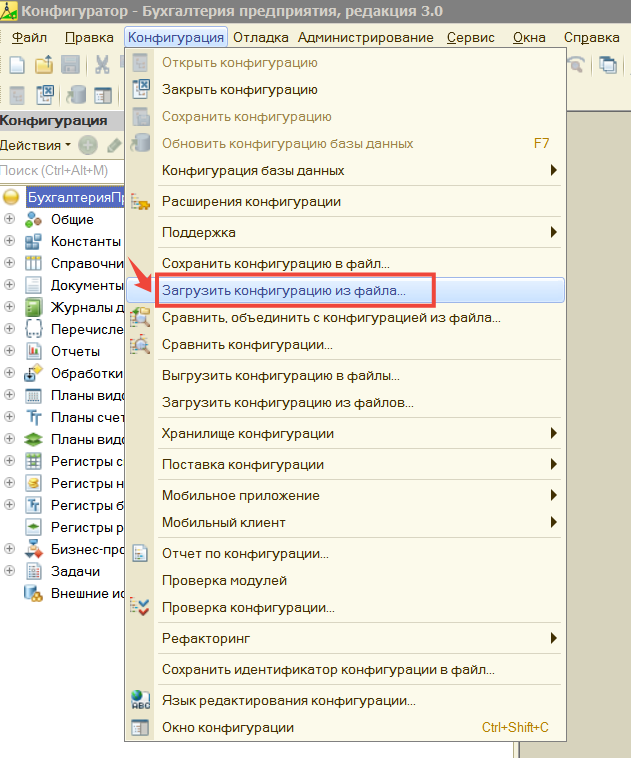Click the Задачи icon in tree
Viewport: 631px width, 758px height.
pyautogui.click(x=33, y=571)
